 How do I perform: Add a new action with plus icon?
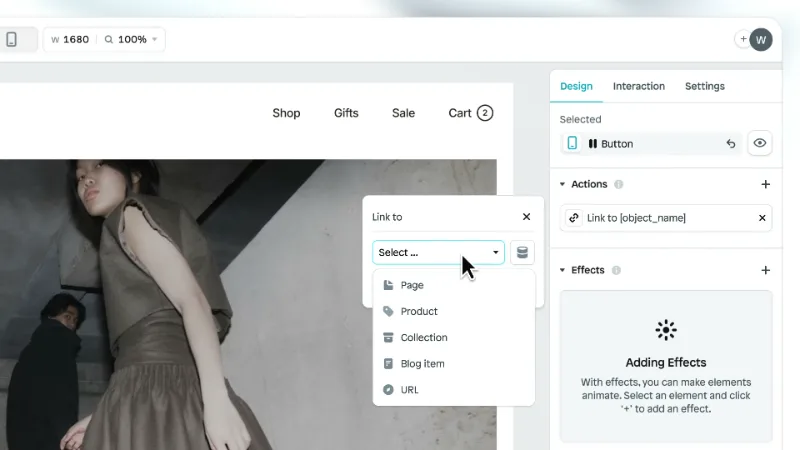point(765,184)
